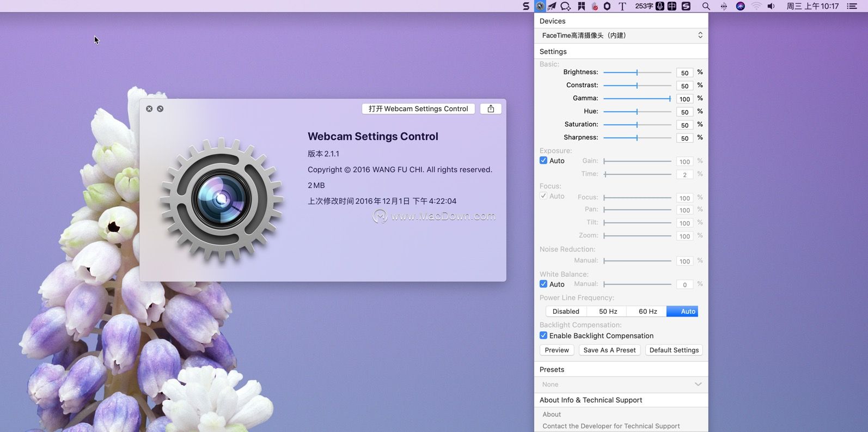Click the Saturation percentage value field
Image resolution: width=868 pixels, height=432 pixels.
(x=684, y=125)
